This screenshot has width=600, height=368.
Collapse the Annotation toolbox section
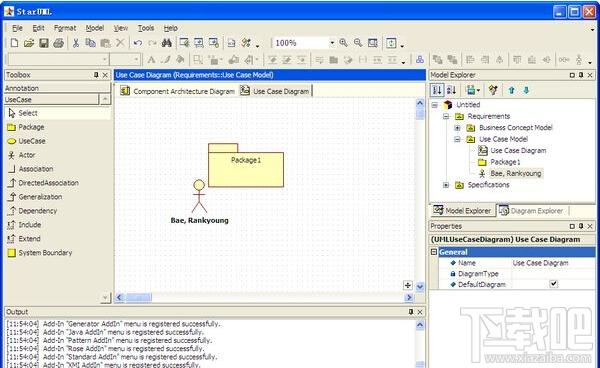pos(57,88)
